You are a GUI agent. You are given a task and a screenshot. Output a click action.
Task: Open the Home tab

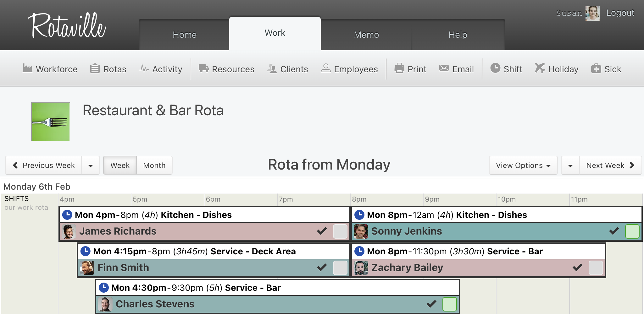tap(185, 35)
